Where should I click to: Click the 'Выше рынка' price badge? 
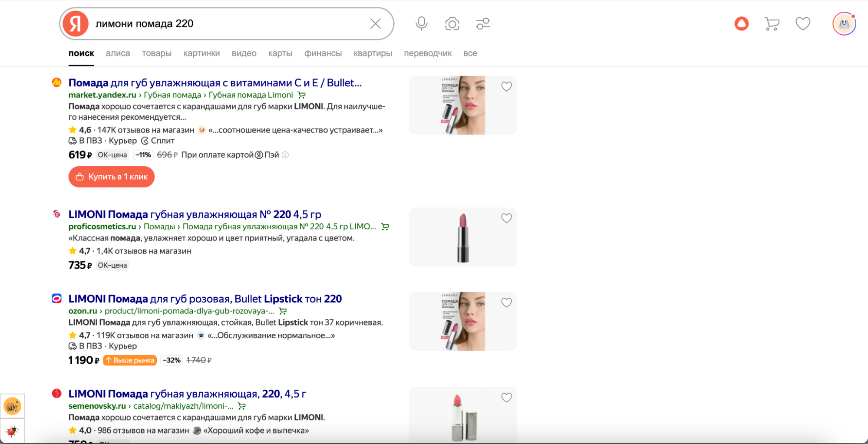coord(130,360)
